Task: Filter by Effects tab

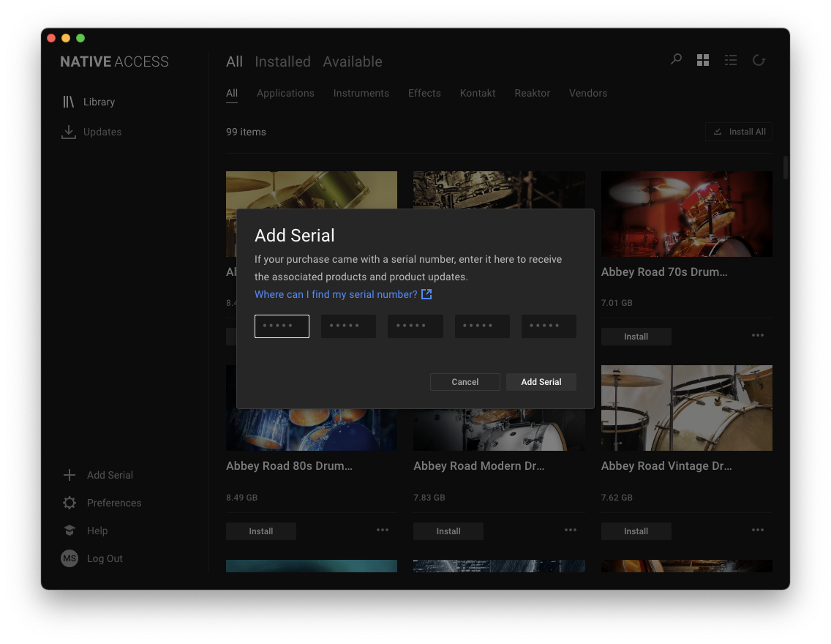Action: point(424,93)
